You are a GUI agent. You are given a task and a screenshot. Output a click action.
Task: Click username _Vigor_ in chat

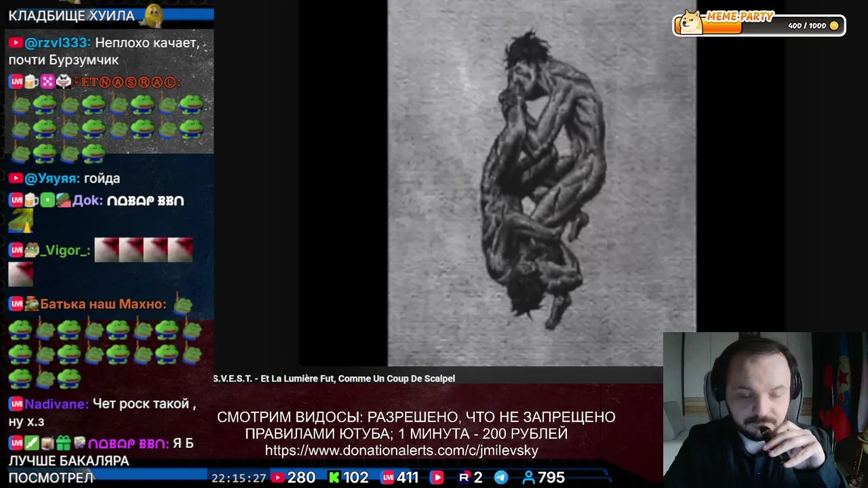(x=65, y=251)
